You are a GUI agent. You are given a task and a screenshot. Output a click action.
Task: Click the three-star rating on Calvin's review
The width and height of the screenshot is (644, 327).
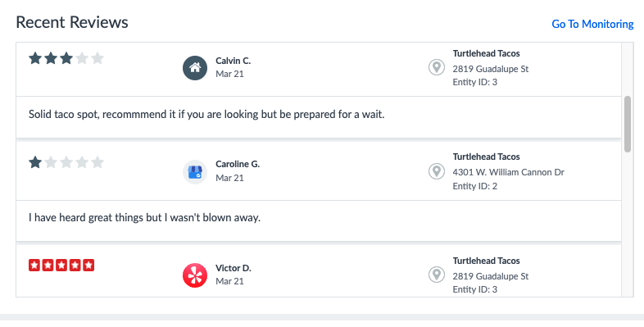point(66,58)
